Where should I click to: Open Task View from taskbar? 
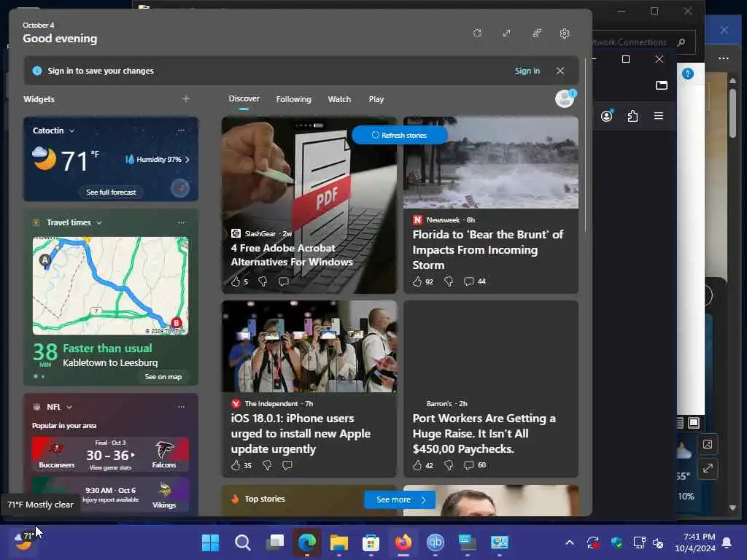click(x=275, y=542)
